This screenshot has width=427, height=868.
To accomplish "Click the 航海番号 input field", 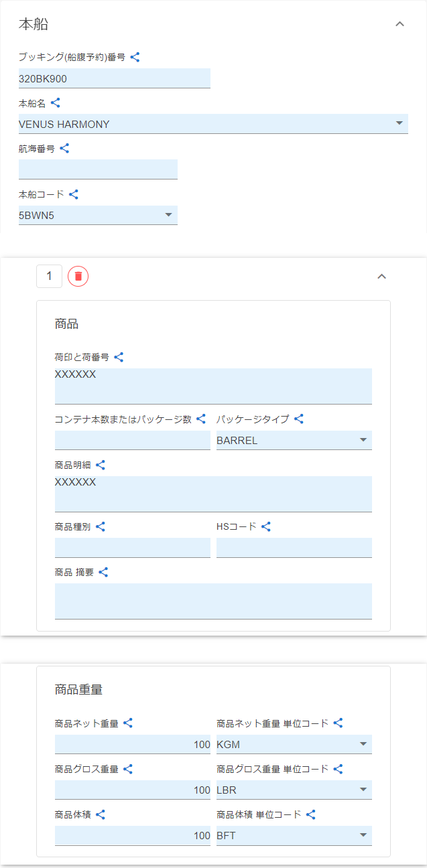I will (x=98, y=169).
